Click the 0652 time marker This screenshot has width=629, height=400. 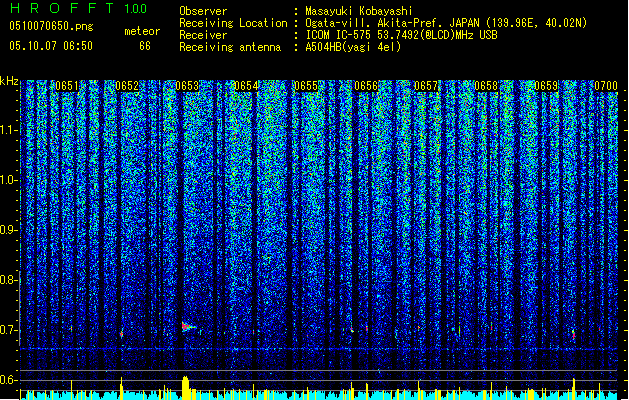[x=127, y=86]
